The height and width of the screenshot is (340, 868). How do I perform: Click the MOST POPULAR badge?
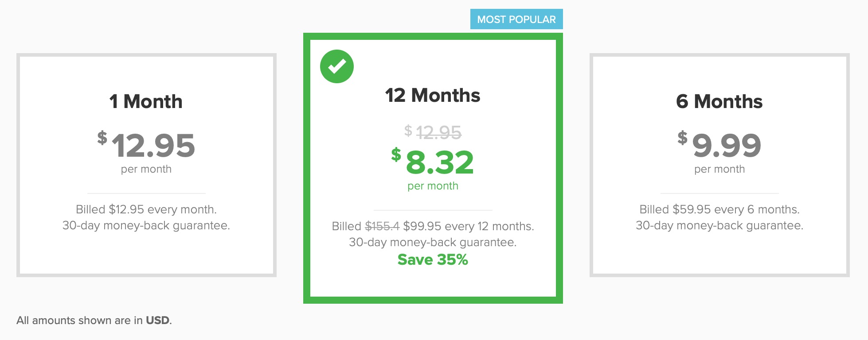(516, 19)
